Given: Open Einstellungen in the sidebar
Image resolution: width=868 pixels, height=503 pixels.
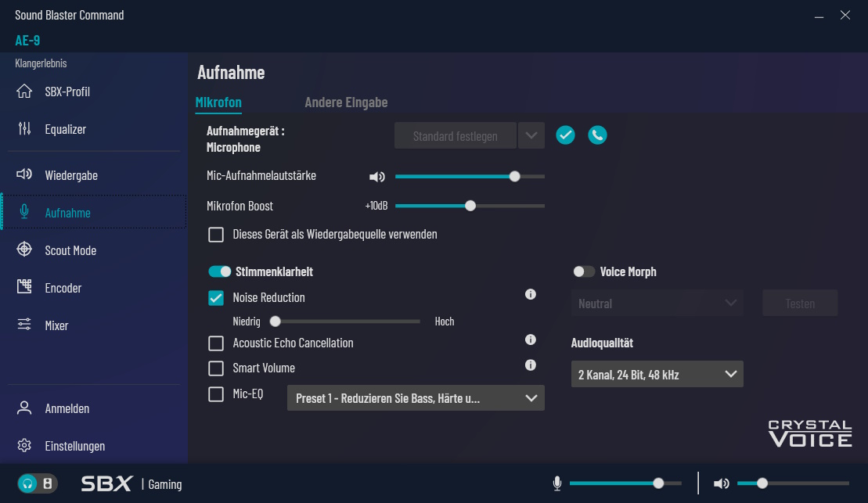Looking at the screenshot, I should pos(74,446).
